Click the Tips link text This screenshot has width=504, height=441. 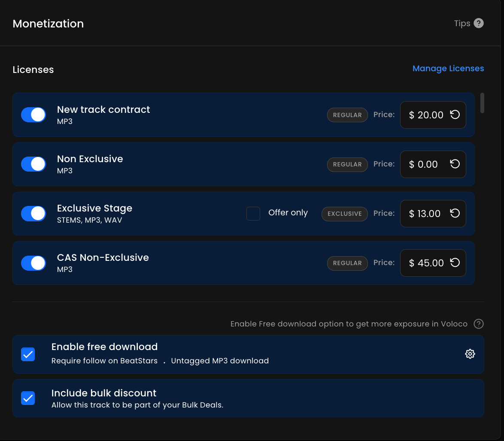(462, 24)
